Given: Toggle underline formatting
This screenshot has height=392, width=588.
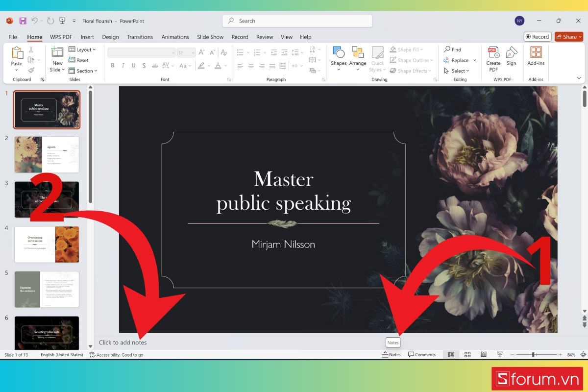Looking at the screenshot, I should point(133,65).
